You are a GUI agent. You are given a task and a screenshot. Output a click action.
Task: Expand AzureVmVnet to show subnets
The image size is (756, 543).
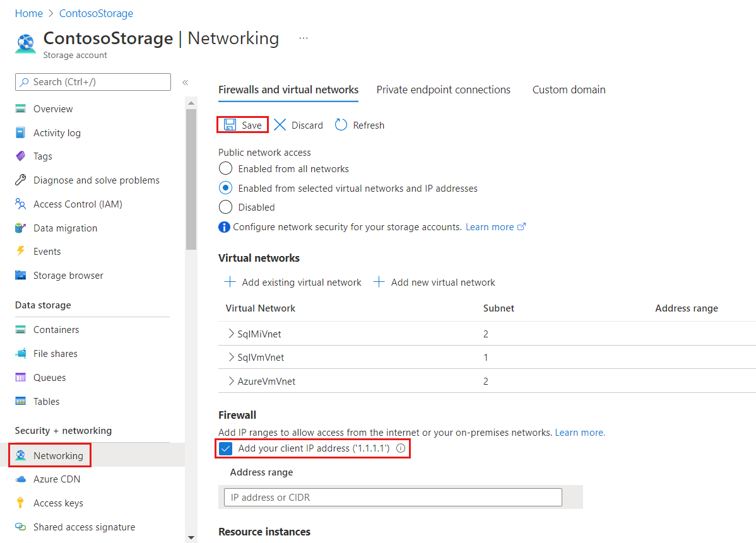pyautogui.click(x=231, y=381)
